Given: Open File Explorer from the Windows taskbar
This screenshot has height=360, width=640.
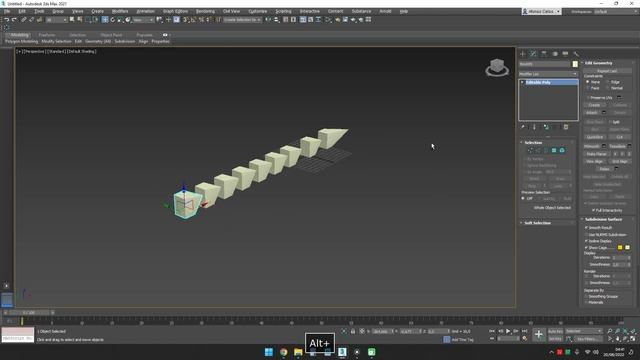Looking at the screenshot, I should click(x=298, y=352).
